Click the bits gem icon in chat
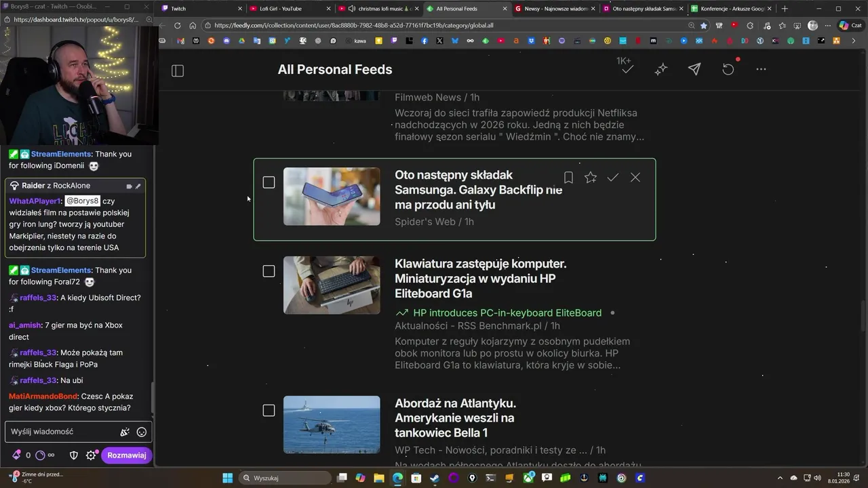The image size is (868, 488). 16,455
